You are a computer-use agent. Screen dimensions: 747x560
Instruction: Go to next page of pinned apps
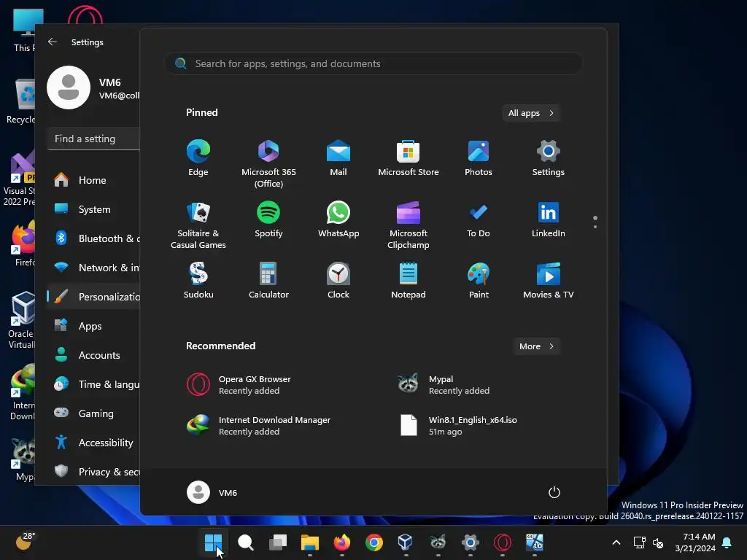pos(595,227)
